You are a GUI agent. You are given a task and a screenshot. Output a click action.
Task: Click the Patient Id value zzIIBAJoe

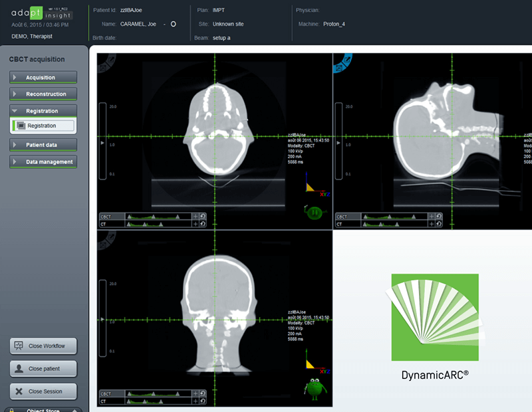[x=131, y=10]
